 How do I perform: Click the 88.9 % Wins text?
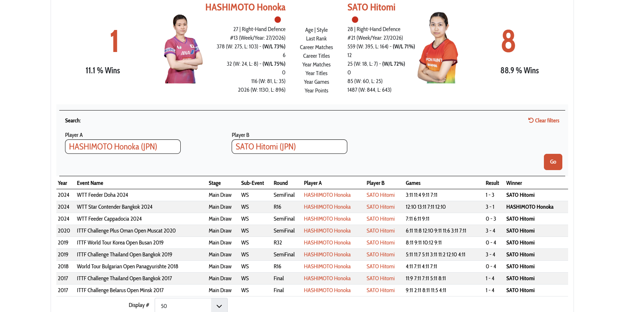[x=519, y=70]
